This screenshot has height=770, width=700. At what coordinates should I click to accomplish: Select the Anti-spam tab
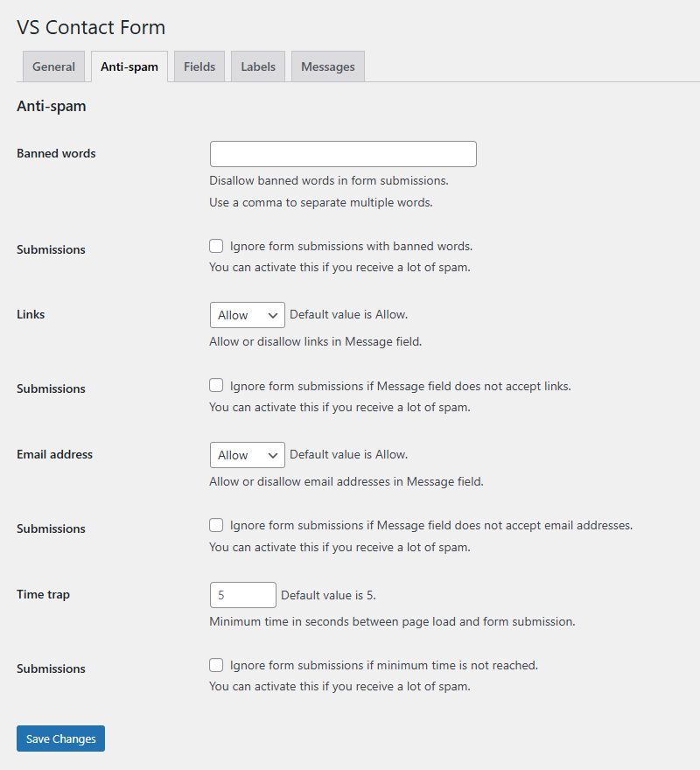(x=129, y=66)
